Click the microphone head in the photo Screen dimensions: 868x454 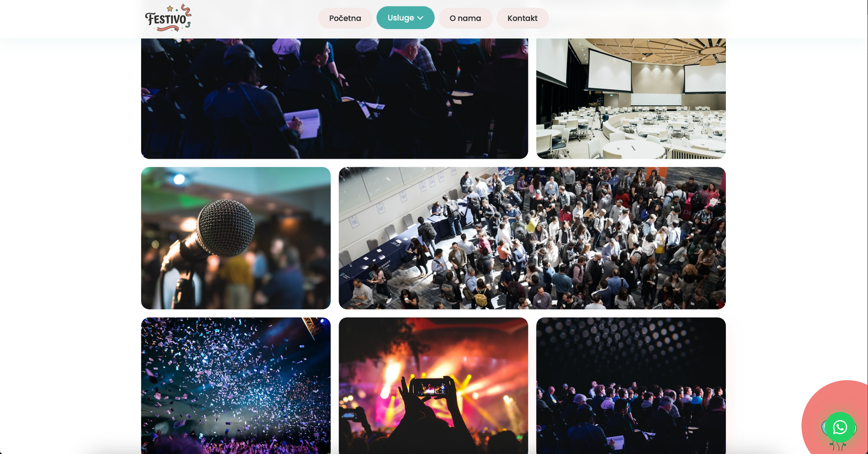coord(226,228)
